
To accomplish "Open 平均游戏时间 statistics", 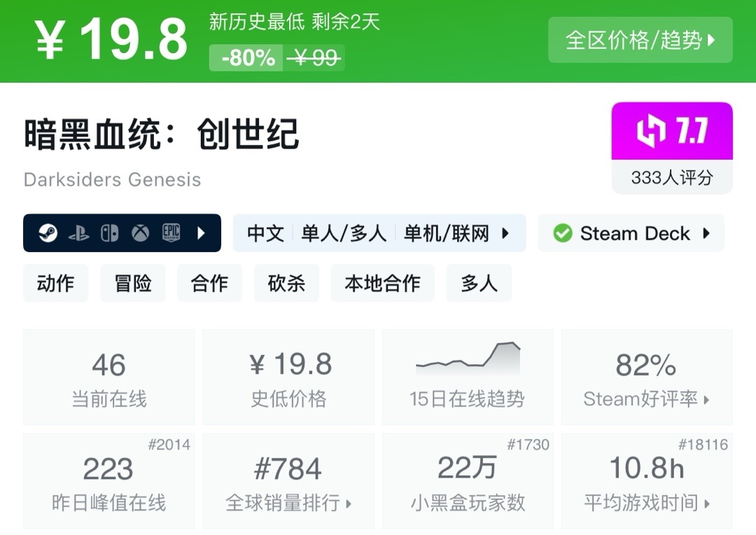I will pos(646,482).
